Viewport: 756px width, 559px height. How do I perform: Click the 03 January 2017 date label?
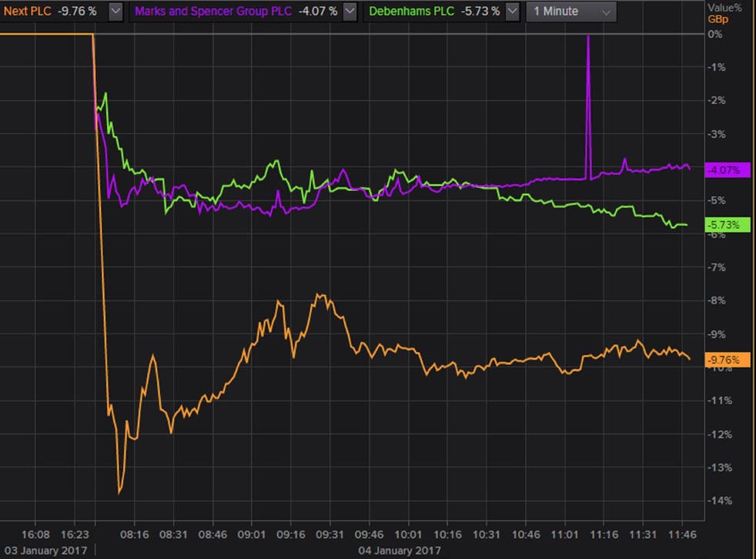45,551
